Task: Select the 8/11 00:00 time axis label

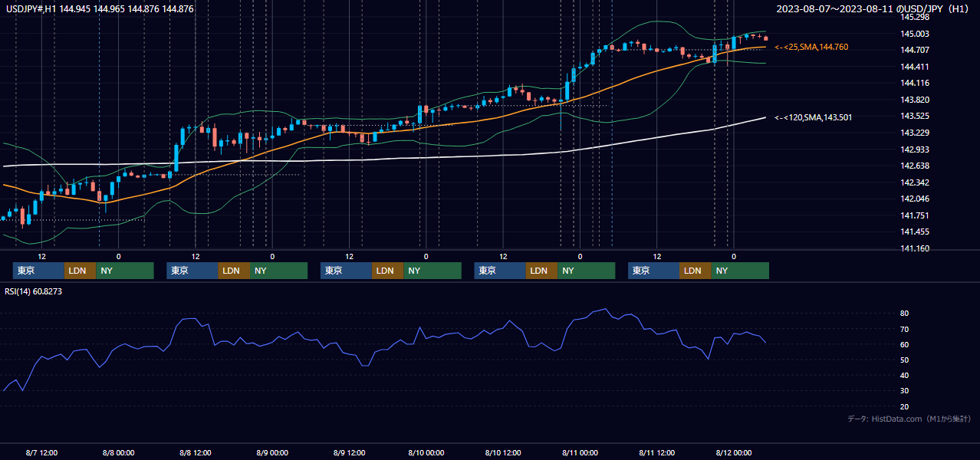Action: coord(580,452)
